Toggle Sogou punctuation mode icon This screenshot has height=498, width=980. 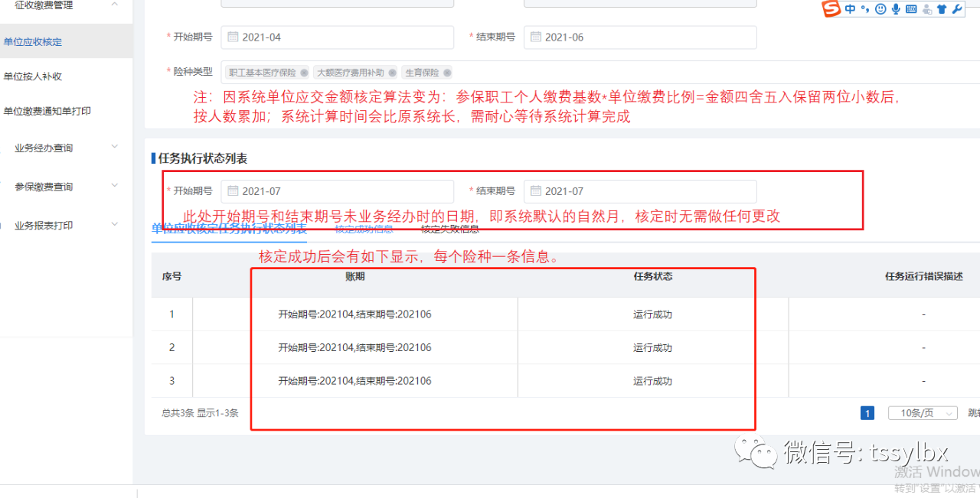coord(865,9)
